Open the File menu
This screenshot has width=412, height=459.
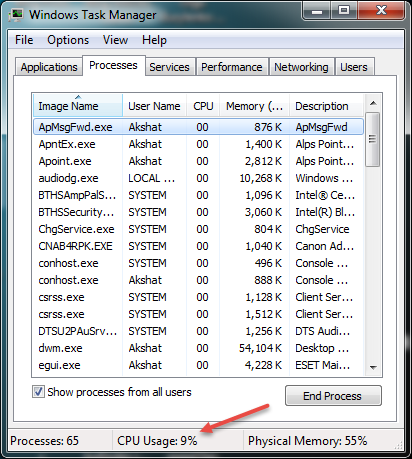click(x=24, y=40)
